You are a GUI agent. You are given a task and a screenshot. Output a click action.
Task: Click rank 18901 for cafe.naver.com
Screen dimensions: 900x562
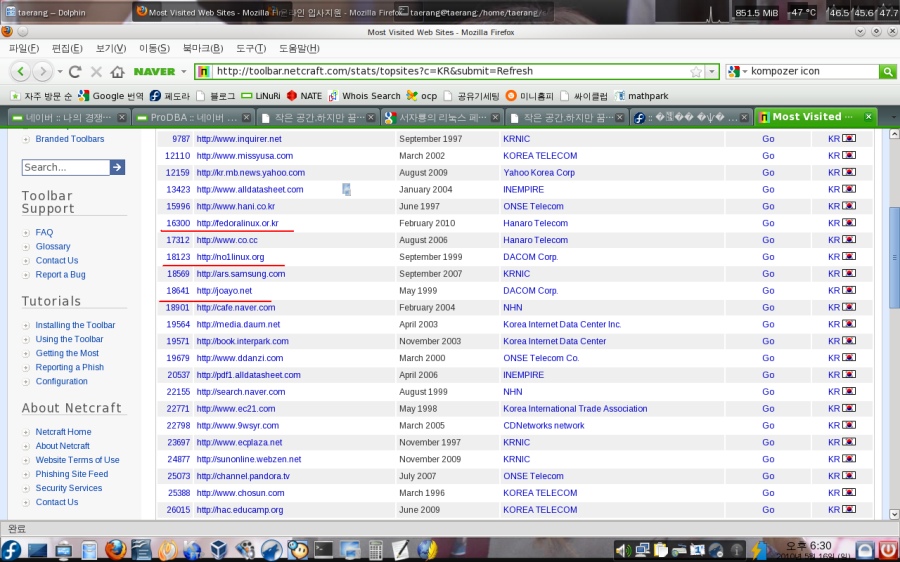(177, 308)
